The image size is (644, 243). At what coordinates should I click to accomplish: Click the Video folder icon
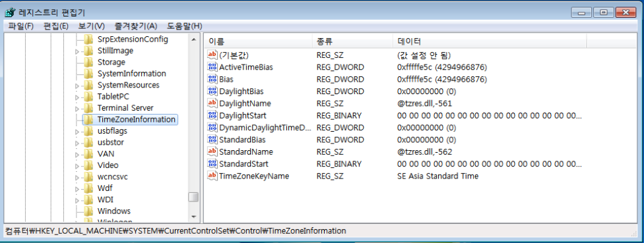click(x=88, y=165)
